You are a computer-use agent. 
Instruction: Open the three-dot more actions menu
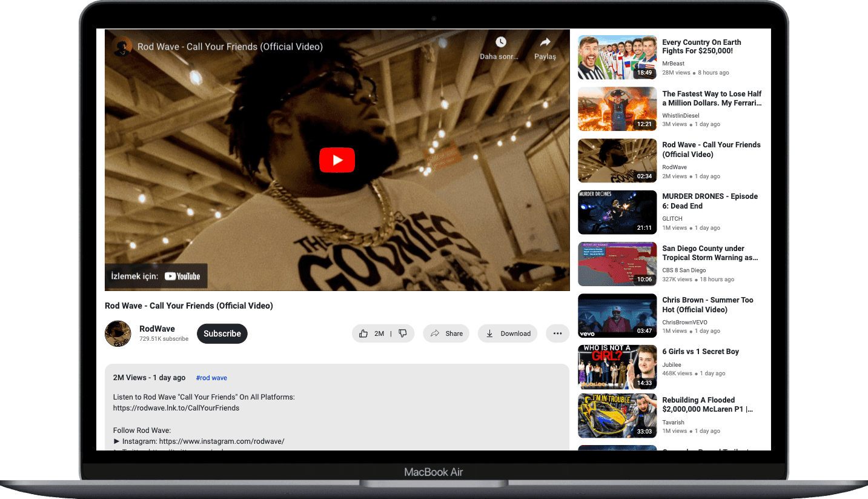[558, 333]
